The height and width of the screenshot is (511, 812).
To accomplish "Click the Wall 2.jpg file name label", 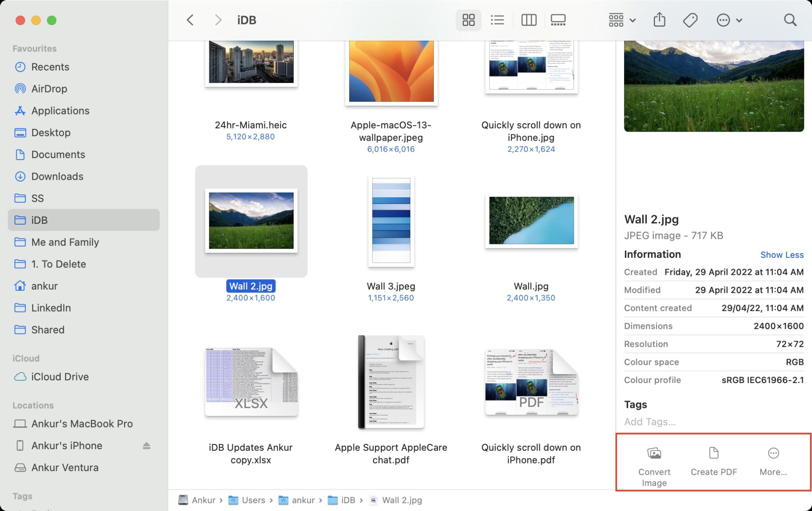I will pos(251,286).
